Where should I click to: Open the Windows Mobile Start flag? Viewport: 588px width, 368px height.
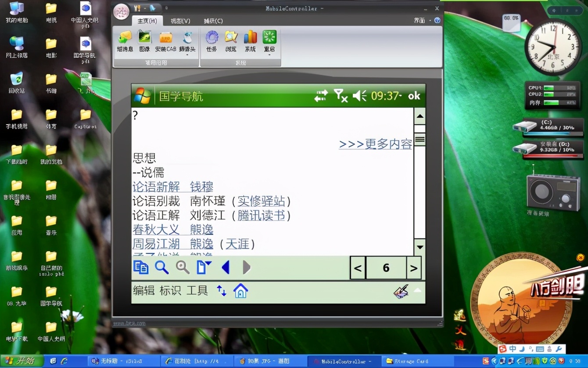pyautogui.click(x=143, y=96)
